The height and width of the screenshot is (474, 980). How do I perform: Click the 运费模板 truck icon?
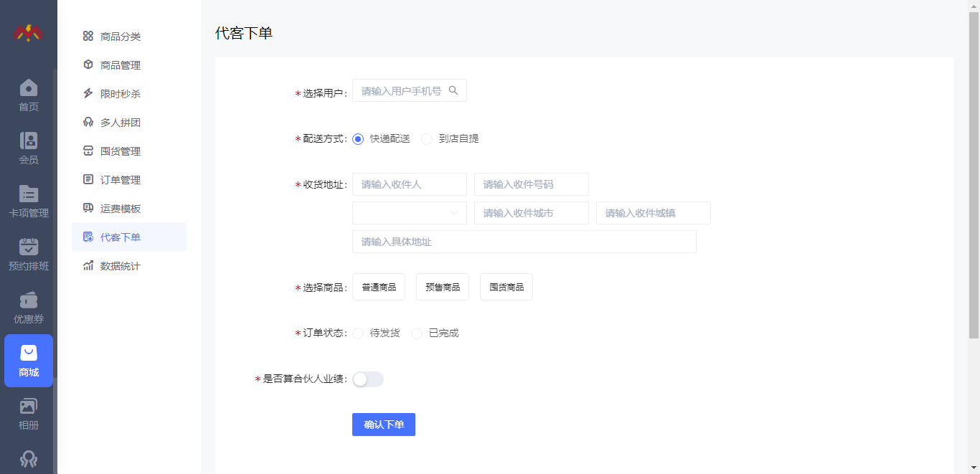click(88, 208)
